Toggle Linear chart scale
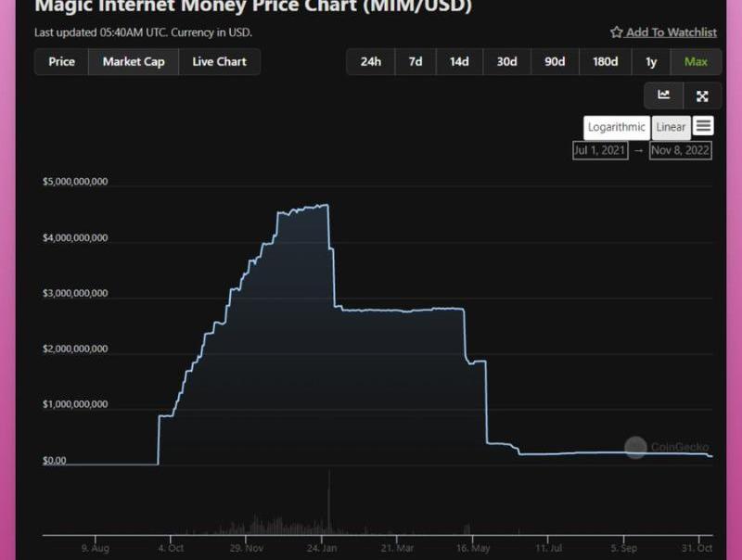The width and height of the screenshot is (742, 560). [x=671, y=127]
